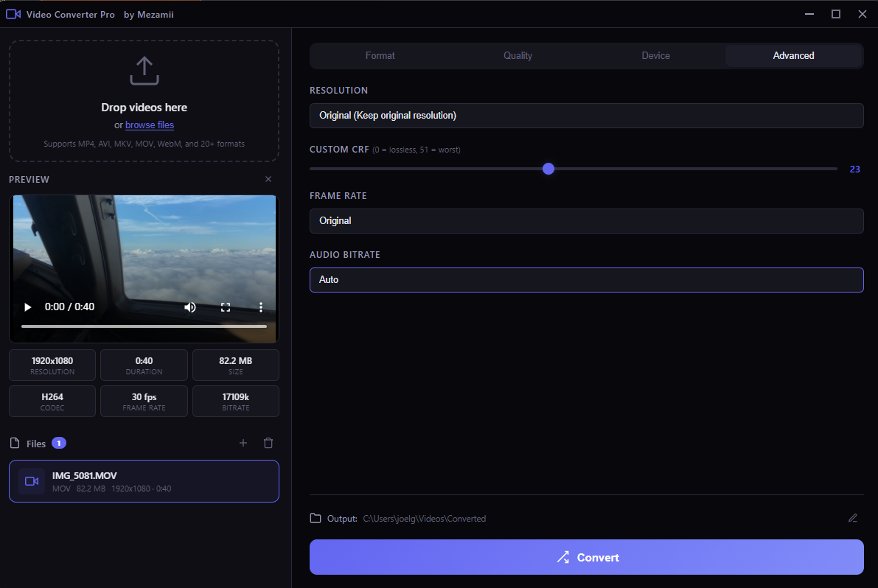Open the Audio Bitrate dropdown
The height and width of the screenshot is (588, 878).
coord(586,280)
